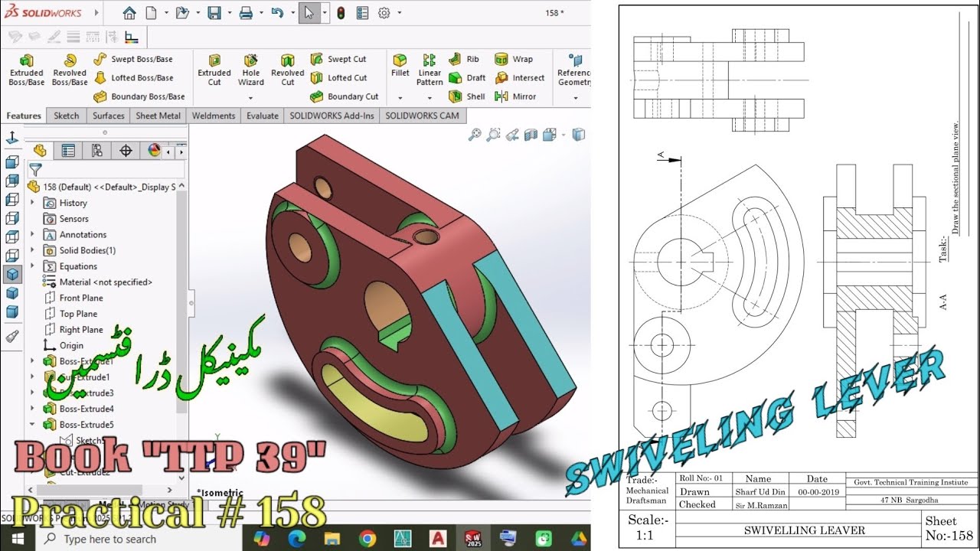Apply the Fillet tool
This screenshot has height=551, width=980.
[400, 66]
